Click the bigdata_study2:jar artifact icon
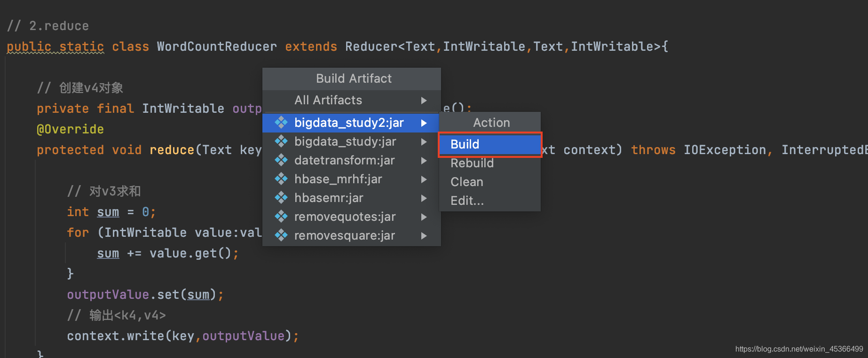Screen dimensions: 868x358 tap(281, 123)
